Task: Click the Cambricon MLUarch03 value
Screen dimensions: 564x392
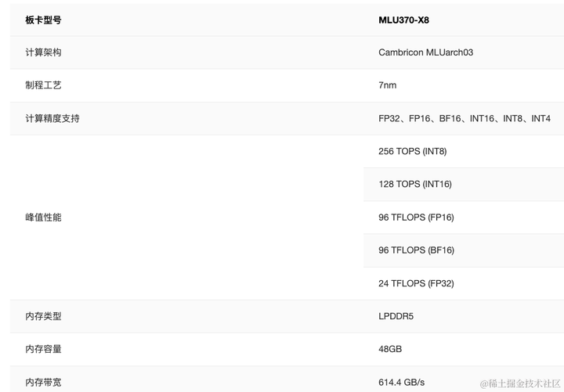Action: tap(425, 52)
